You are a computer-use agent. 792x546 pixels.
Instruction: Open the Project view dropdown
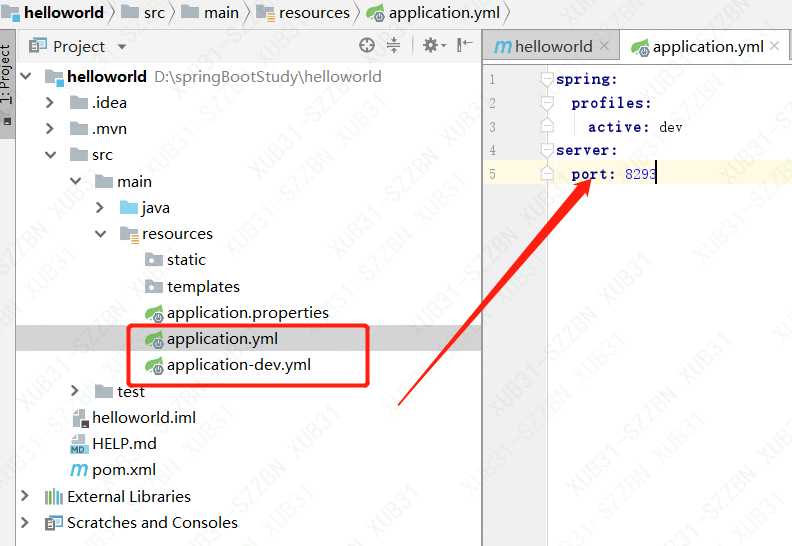[122, 47]
